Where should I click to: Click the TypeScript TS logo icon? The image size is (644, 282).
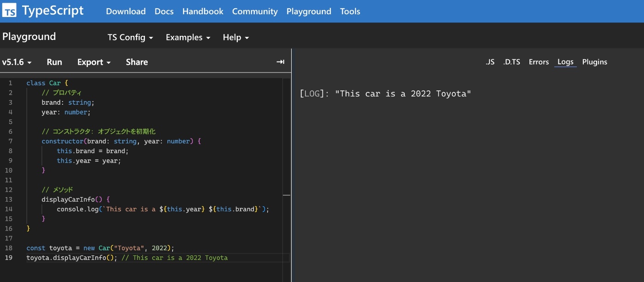pyautogui.click(x=9, y=11)
